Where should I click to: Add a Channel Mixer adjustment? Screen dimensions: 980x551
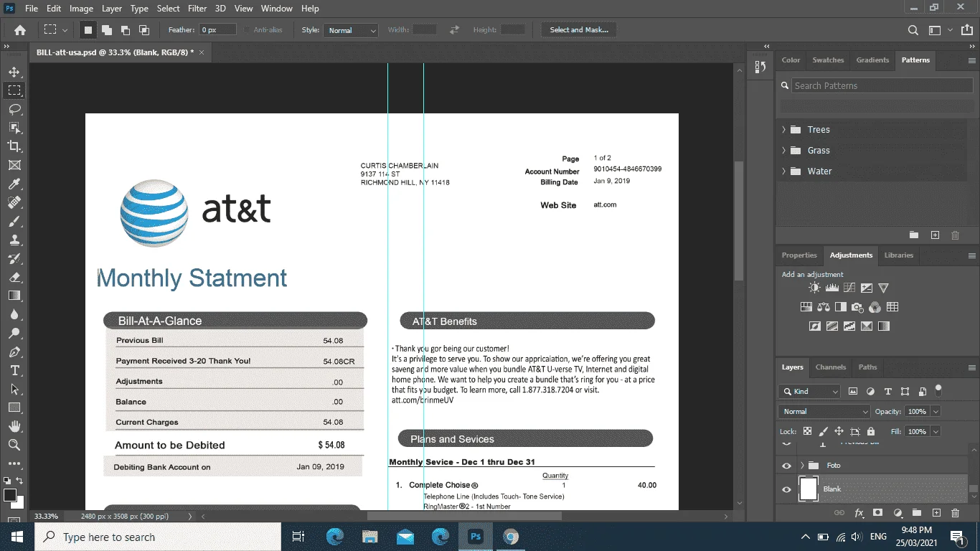(x=875, y=307)
